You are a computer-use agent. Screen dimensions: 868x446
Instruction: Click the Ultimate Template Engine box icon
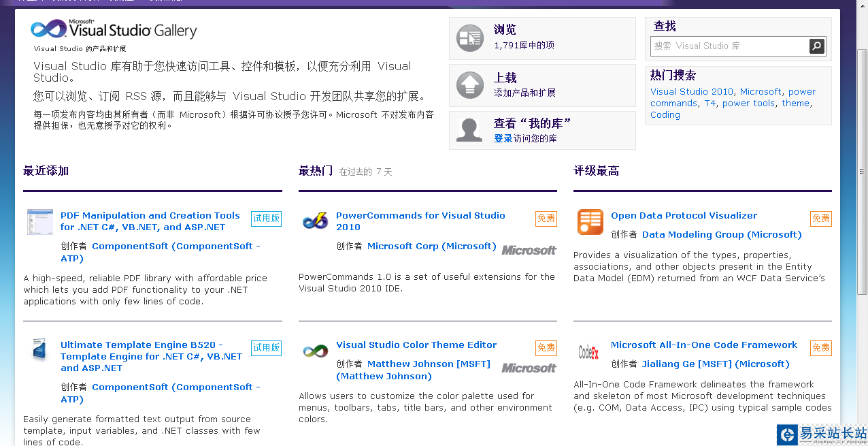point(39,350)
